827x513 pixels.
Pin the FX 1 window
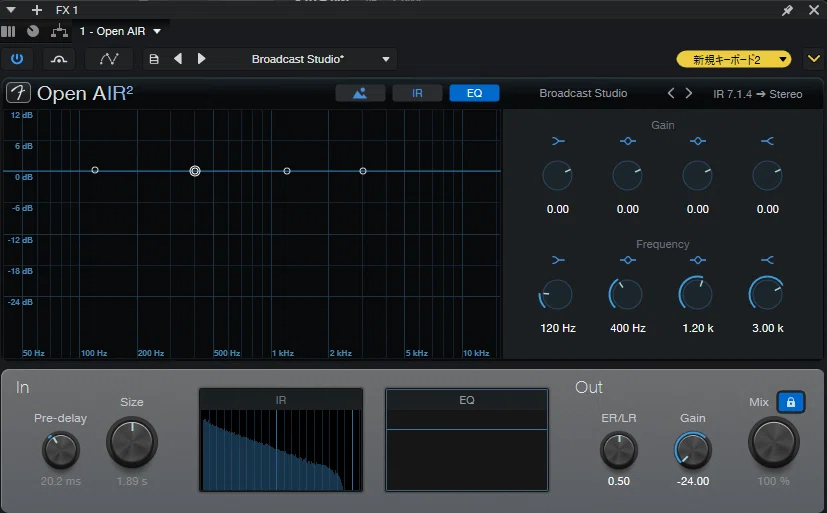(x=787, y=10)
